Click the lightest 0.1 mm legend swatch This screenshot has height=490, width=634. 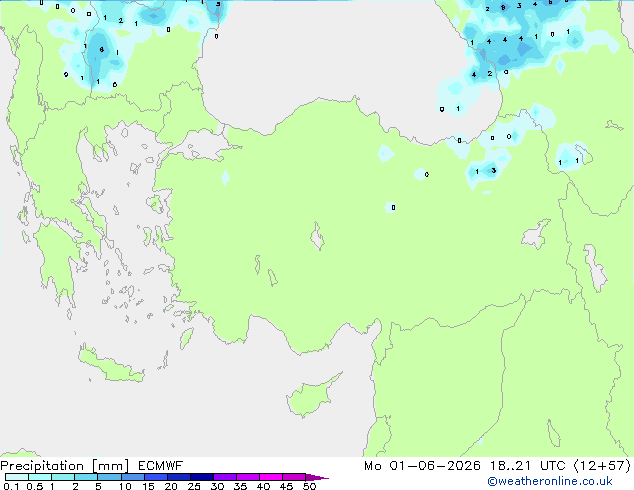(x=17, y=477)
